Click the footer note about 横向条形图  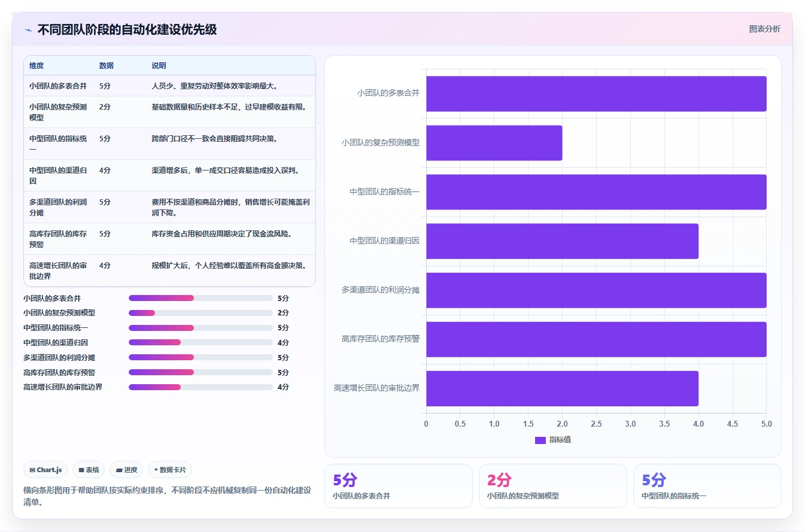point(167,496)
